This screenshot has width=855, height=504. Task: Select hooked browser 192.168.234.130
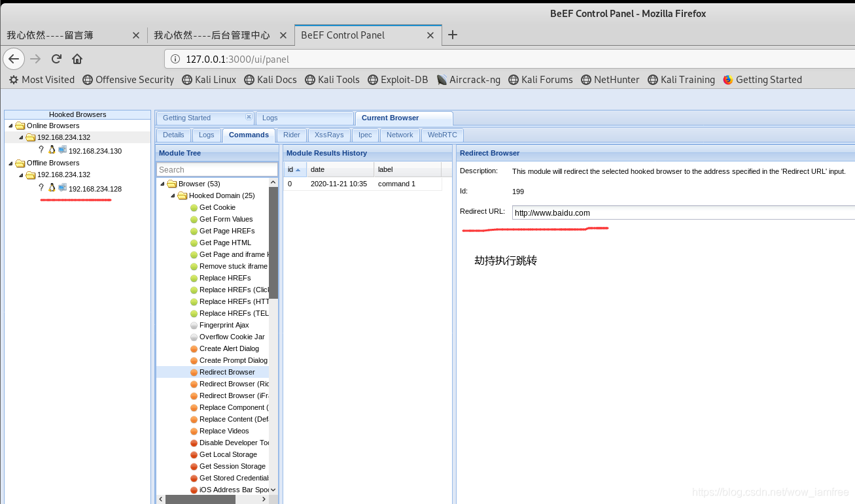95,151
